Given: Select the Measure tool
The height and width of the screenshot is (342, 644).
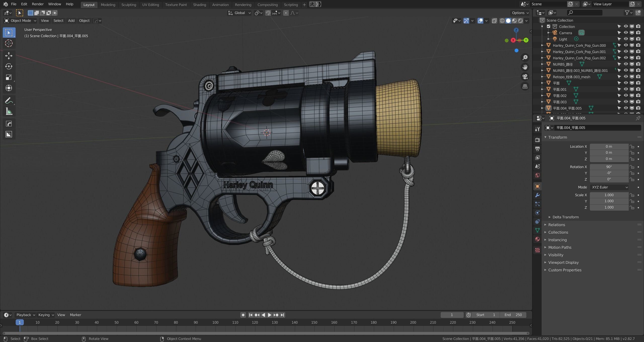Looking at the screenshot, I should (x=9, y=112).
